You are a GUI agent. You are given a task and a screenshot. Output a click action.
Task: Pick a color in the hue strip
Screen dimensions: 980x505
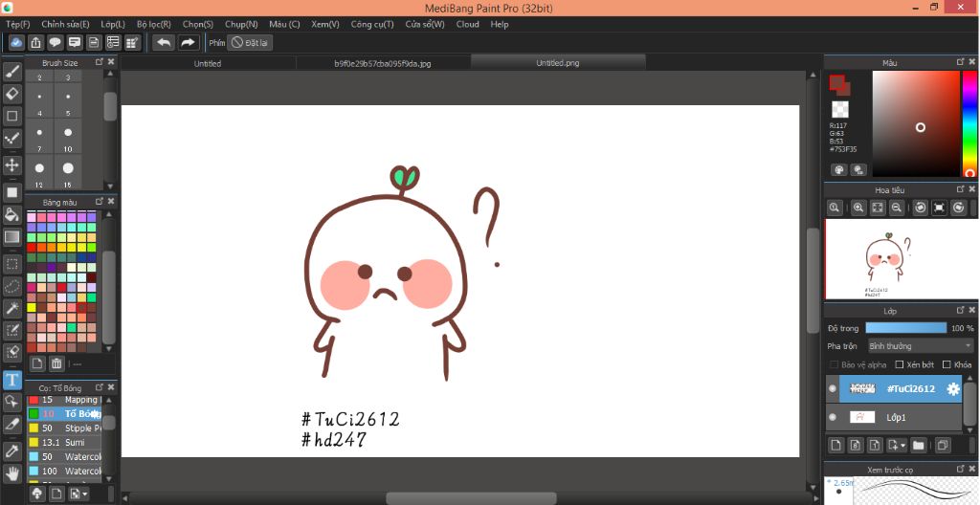[x=969, y=123]
